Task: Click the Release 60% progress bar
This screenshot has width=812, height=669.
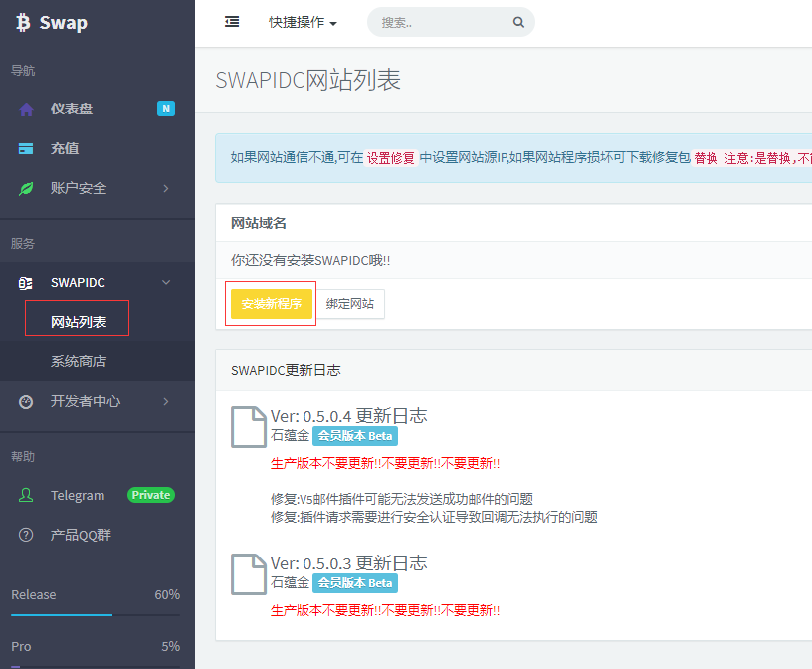Action: (x=96, y=615)
